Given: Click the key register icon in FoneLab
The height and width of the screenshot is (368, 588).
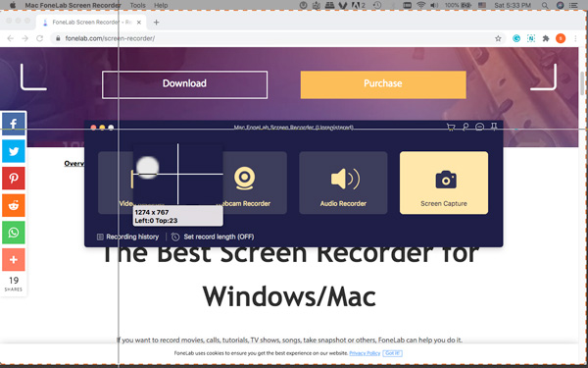Looking at the screenshot, I should coord(465,128).
